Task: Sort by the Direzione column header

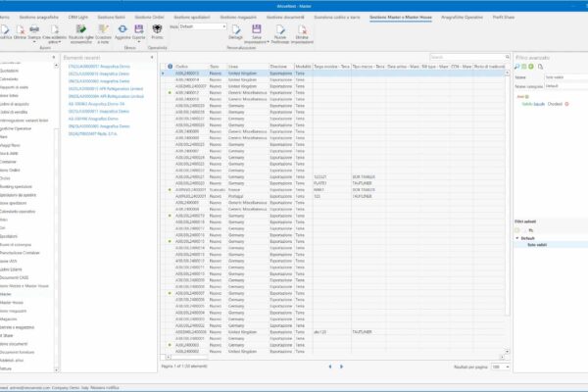Action: (x=281, y=67)
